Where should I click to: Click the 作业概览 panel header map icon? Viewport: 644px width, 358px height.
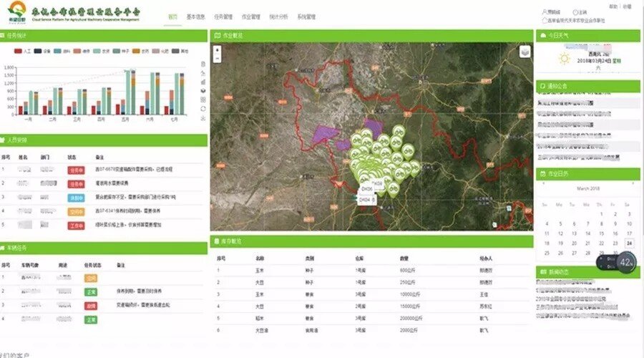[x=218, y=36]
